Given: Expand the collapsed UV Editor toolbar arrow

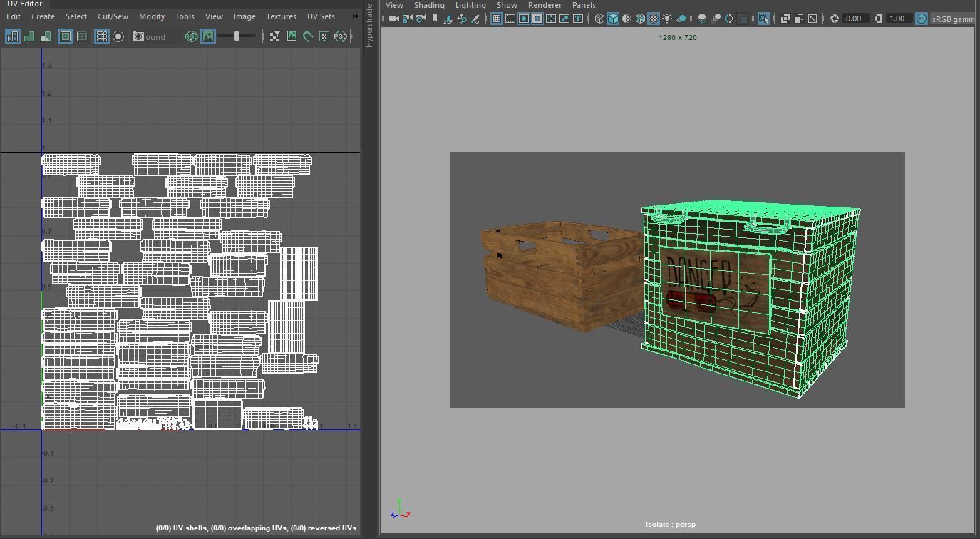Looking at the screenshot, I should pos(352,36).
